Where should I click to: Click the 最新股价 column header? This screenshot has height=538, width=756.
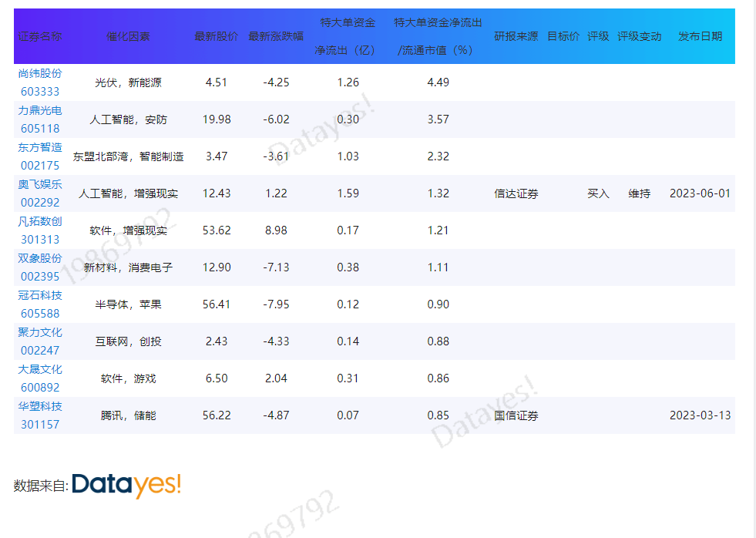tap(217, 36)
